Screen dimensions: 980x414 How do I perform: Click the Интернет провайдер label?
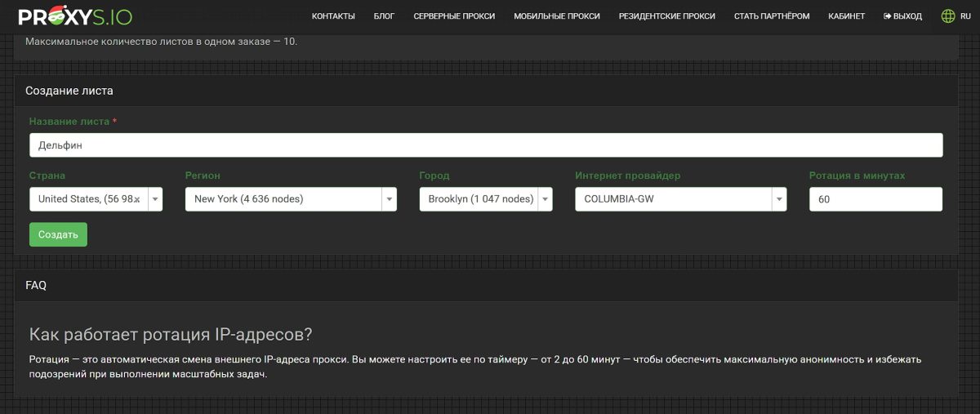628,176
